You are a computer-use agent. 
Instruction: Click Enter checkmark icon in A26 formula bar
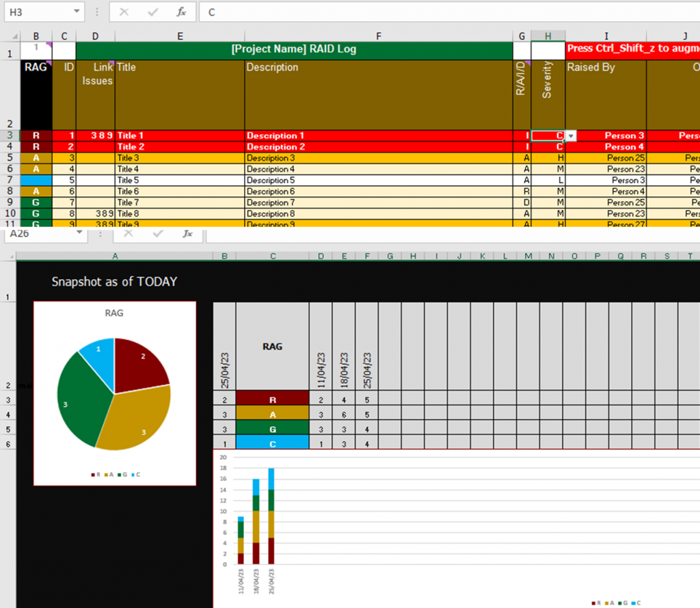coord(159,233)
